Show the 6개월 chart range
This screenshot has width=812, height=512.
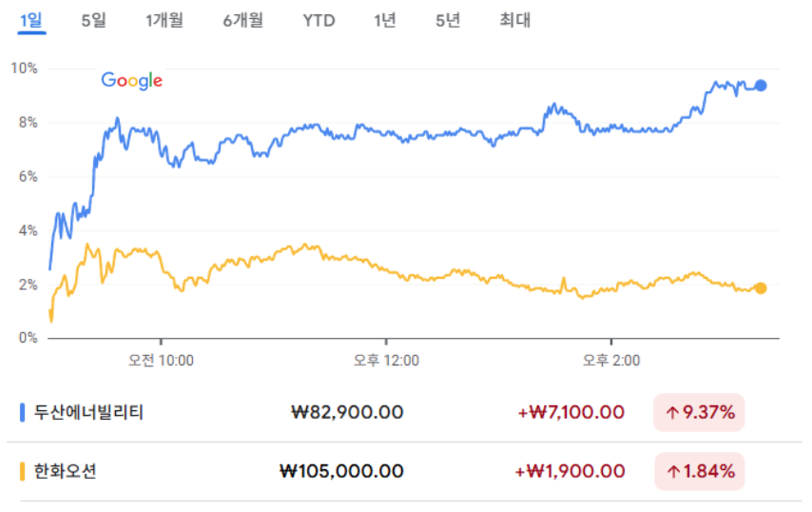coord(242,20)
